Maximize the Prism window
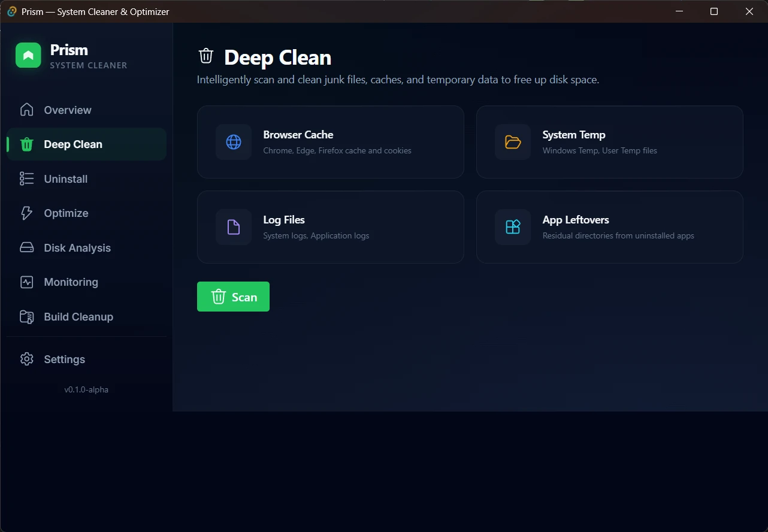Image resolution: width=768 pixels, height=532 pixels. (714, 11)
